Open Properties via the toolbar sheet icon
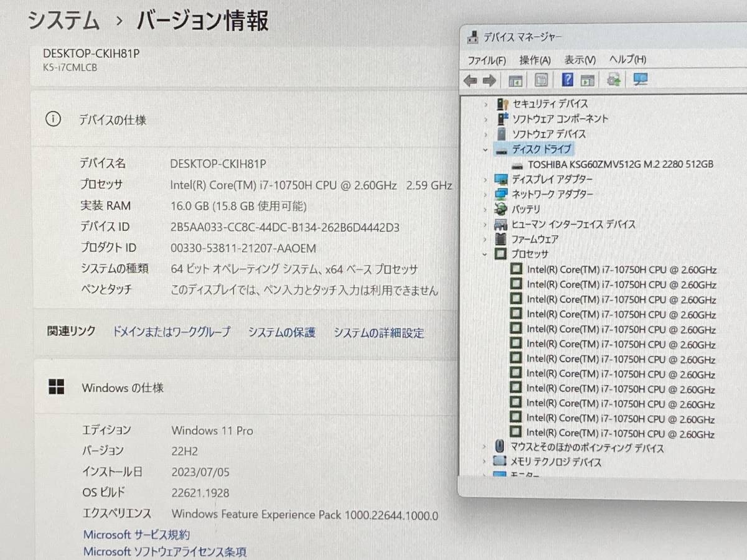The image size is (747, 560). [x=542, y=80]
